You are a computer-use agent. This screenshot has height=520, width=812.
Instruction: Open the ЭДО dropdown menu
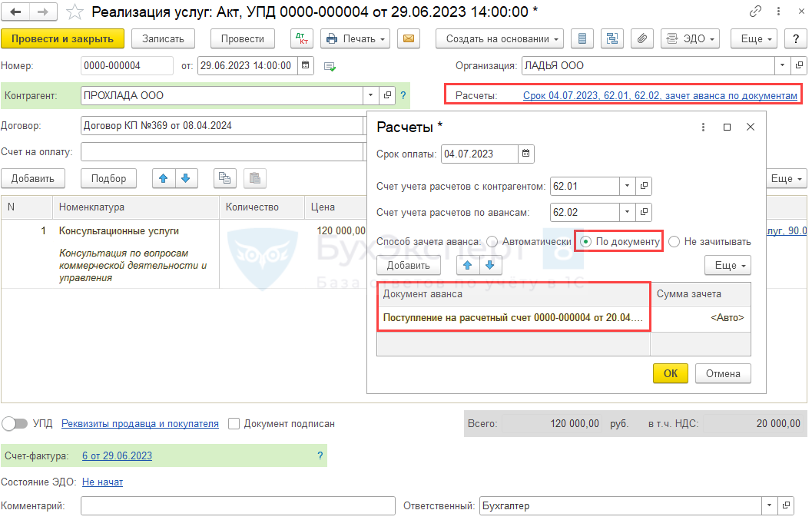pyautogui.click(x=691, y=39)
